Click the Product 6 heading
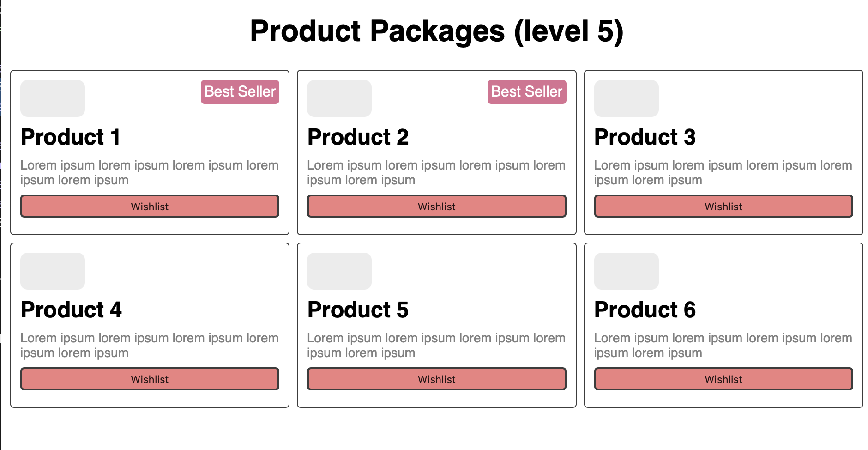 (645, 310)
